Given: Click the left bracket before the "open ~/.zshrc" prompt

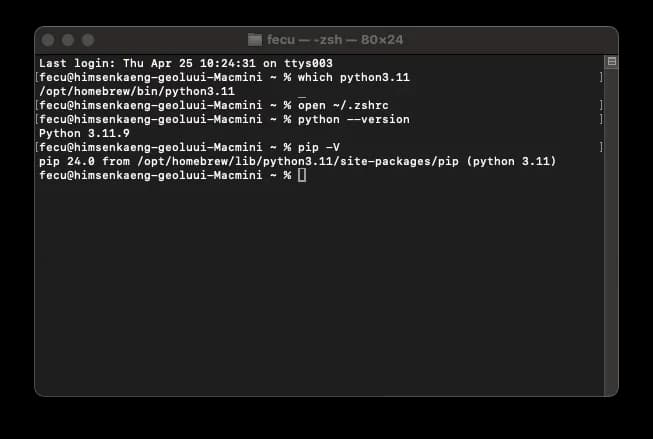Looking at the screenshot, I should (37, 105).
